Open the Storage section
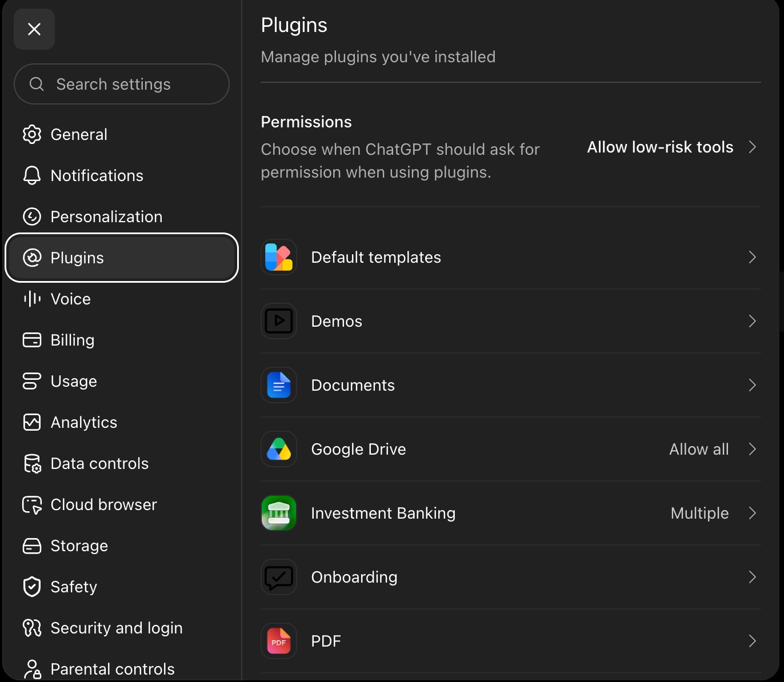The width and height of the screenshot is (784, 682). (122, 545)
